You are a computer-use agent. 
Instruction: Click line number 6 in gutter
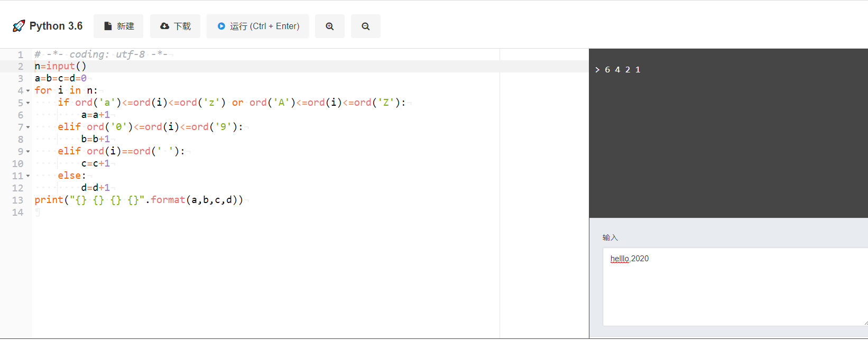click(x=21, y=115)
